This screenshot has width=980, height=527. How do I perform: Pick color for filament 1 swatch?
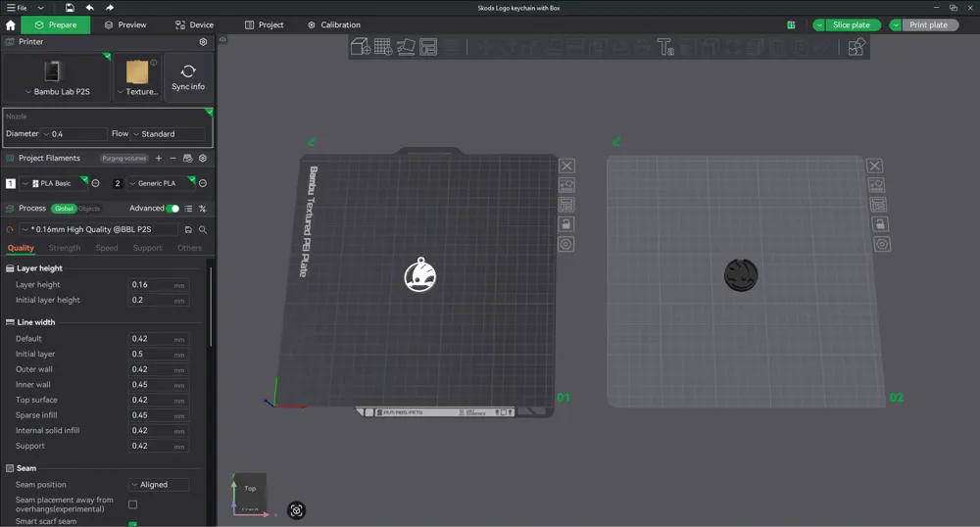coord(11,183)
